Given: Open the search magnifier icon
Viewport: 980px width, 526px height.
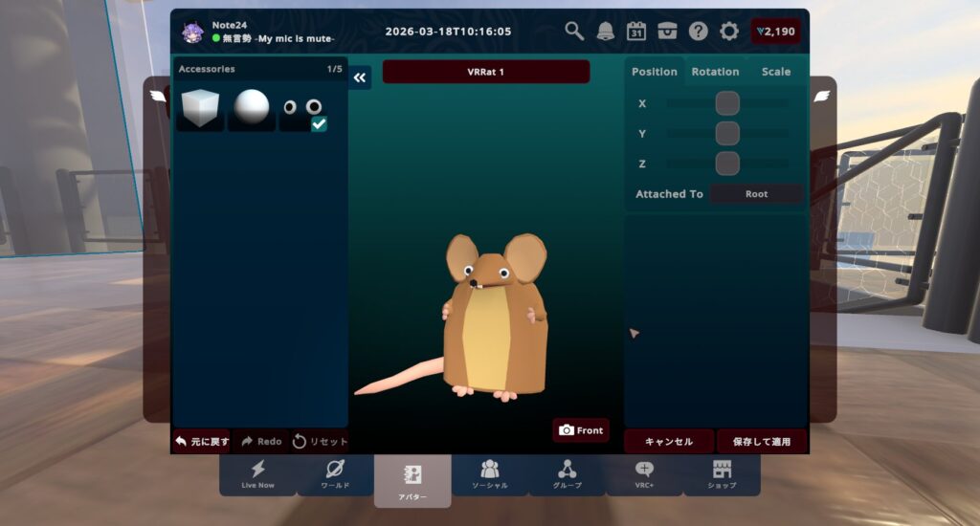Looking at the screenshot, I should (x=574, y=32).
